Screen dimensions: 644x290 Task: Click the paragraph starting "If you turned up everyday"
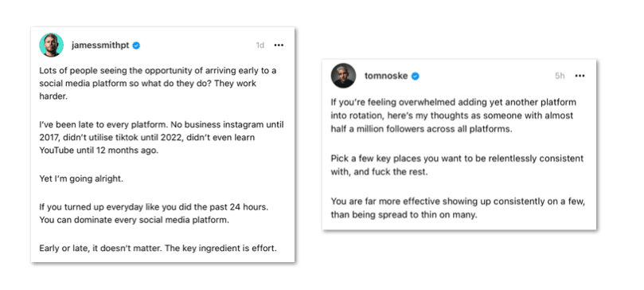[154, 214]
